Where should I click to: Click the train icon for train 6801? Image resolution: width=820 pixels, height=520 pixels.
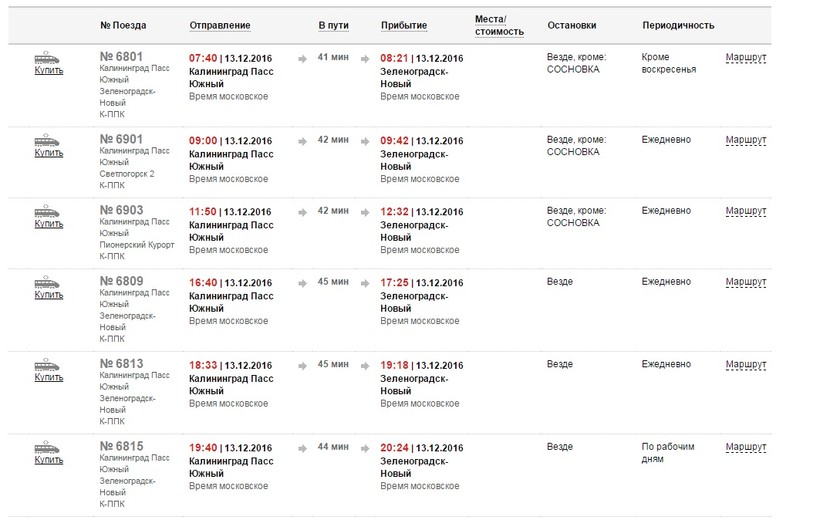point(48,57)
